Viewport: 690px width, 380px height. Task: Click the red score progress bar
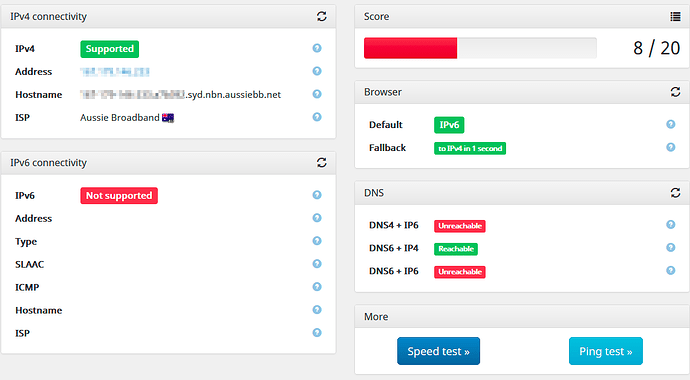410,48
